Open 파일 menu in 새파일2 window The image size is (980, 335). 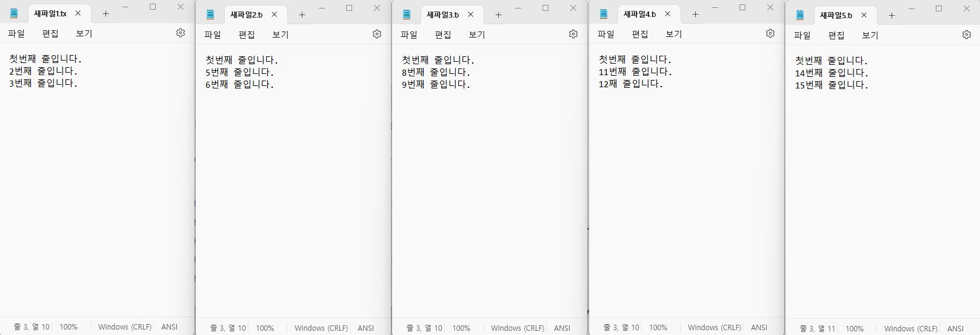point(213,35)
